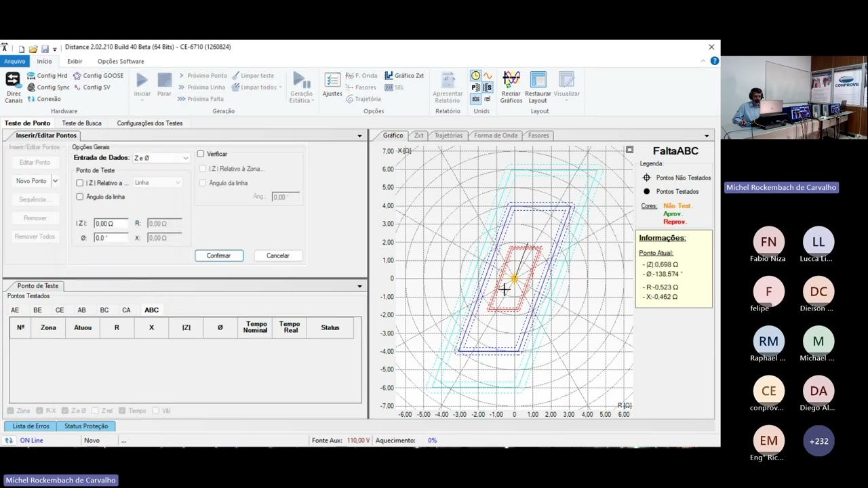Click the open-folder icon in title bar
Viewport: 868px width, 488px height.
[x=33, y=49]
